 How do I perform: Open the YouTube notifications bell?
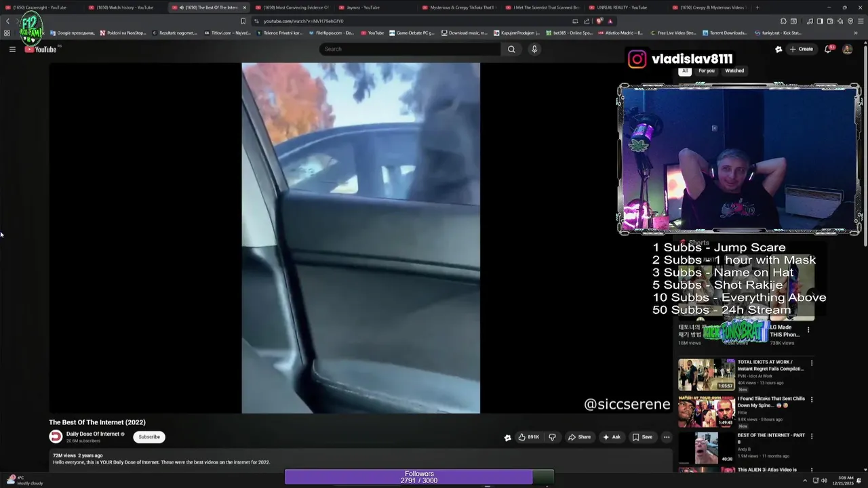tap(828, 49)
